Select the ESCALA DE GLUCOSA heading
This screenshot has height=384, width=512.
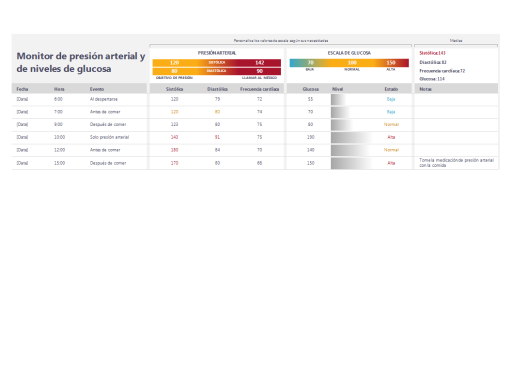(x=349, y=53)
